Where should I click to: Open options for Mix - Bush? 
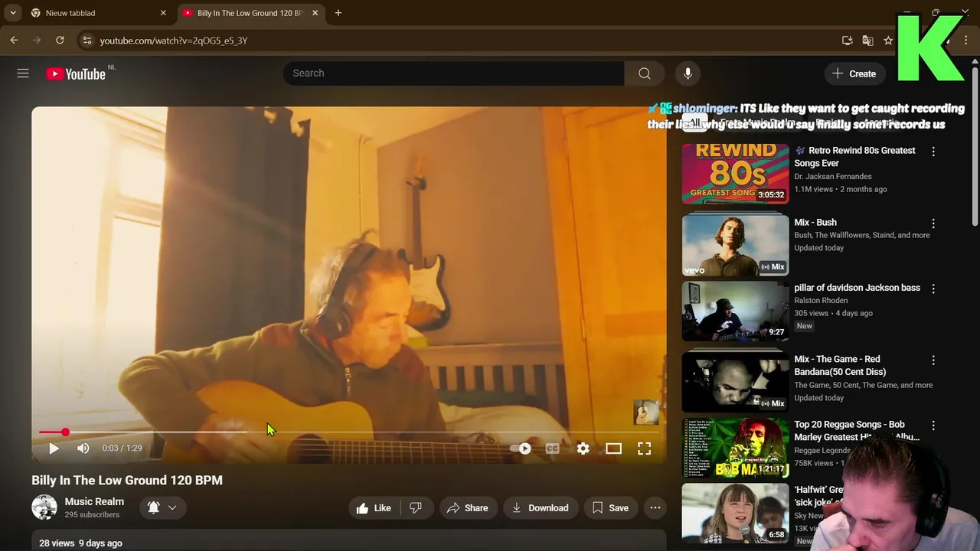[933, 223]
